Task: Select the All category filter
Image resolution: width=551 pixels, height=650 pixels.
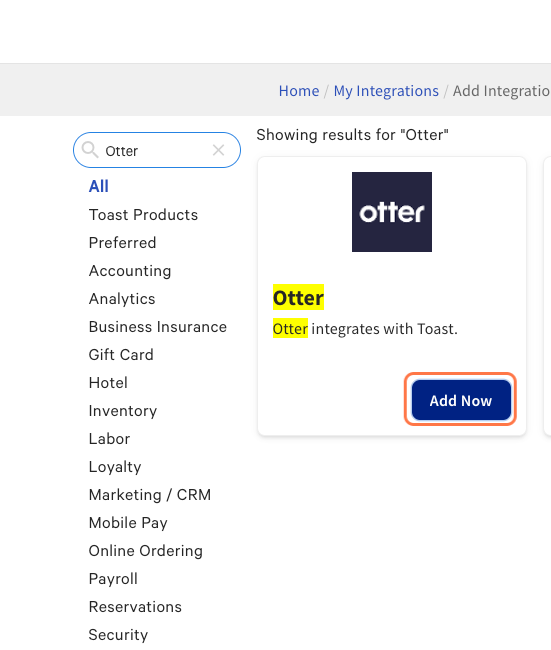Action: (99, 187)
